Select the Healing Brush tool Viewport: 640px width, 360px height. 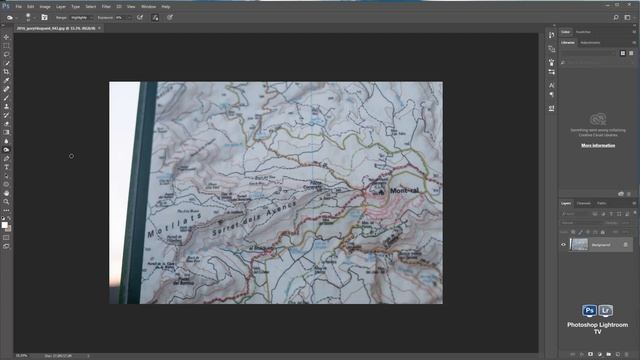(6, 89)
